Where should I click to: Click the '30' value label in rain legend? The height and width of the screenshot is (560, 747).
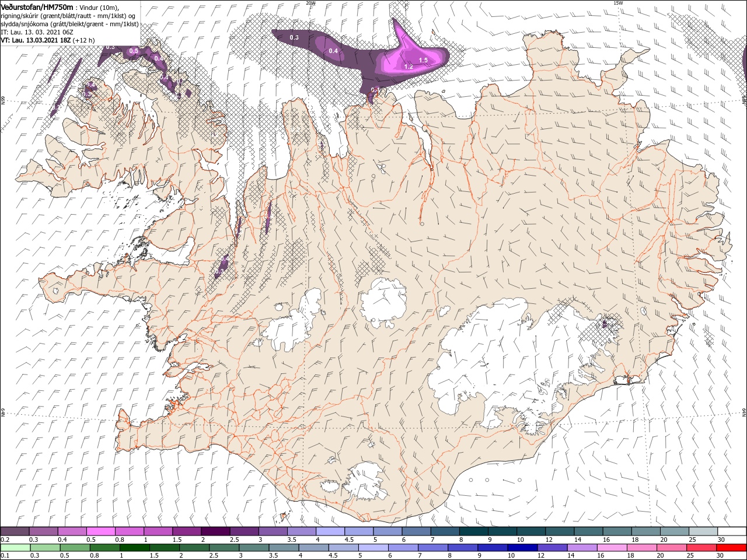pyautogui.click(x=720, y=556)
